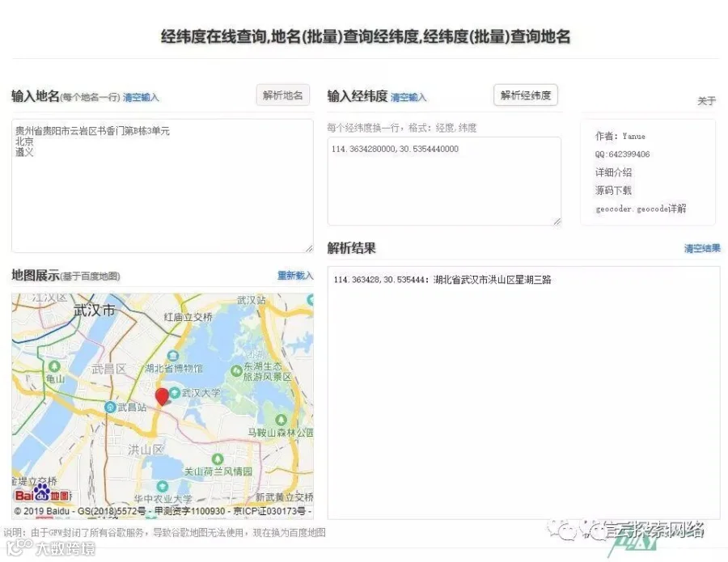The image size is (728, 562).
Task: Click the 新武黄立交桥 map label
Action: coord(284,497)
